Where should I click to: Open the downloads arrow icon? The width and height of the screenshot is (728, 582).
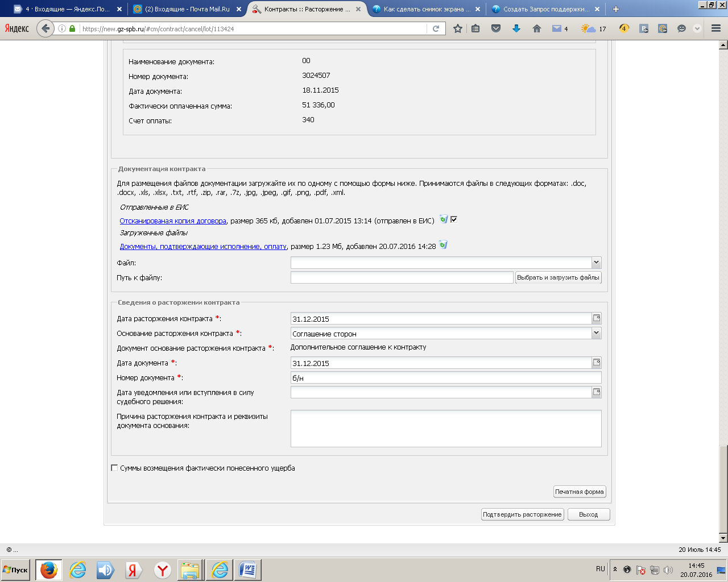coord(516,28)
